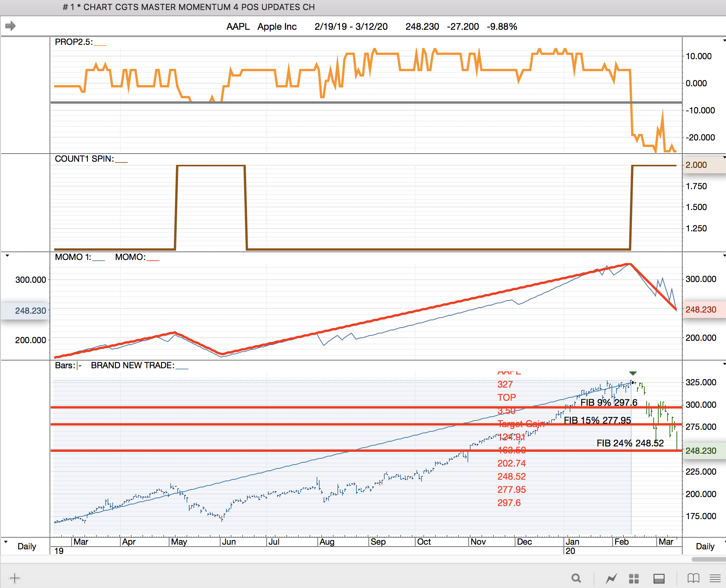Click the horizontal scrollbar thumb below the chart
Image resolution: width=726 pixels, height=588 pixels.
709,559
